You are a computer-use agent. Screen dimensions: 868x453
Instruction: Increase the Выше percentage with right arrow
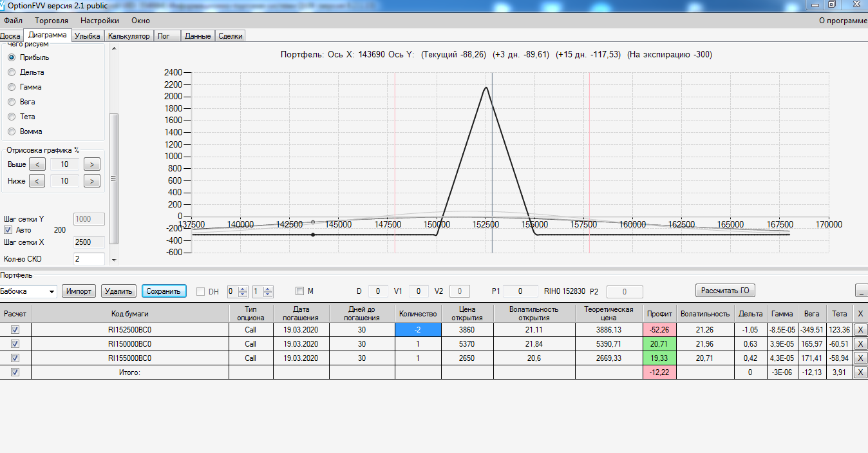pos(93,164)
